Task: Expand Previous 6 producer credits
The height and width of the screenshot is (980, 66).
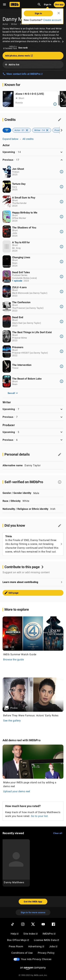Action: point(33,440)
